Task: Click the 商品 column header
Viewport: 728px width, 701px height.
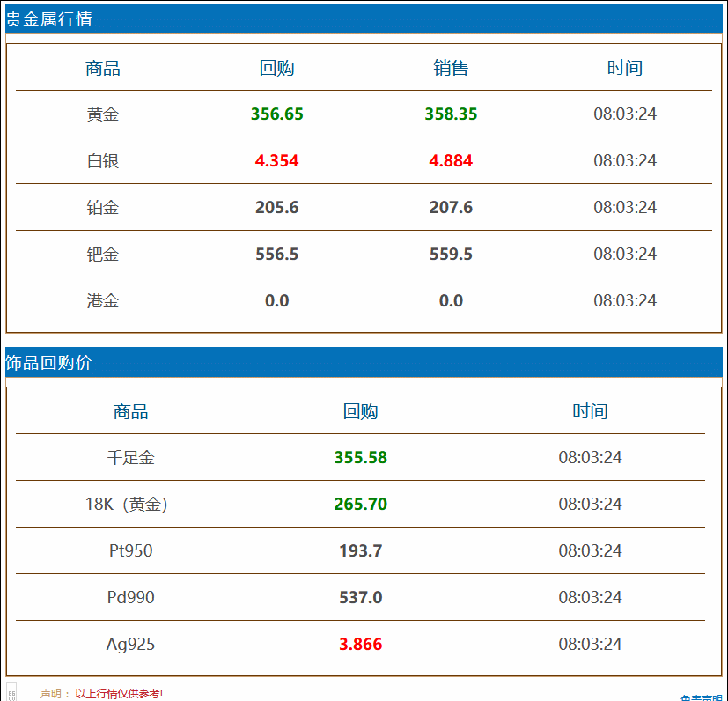Action: click(102, 68)
